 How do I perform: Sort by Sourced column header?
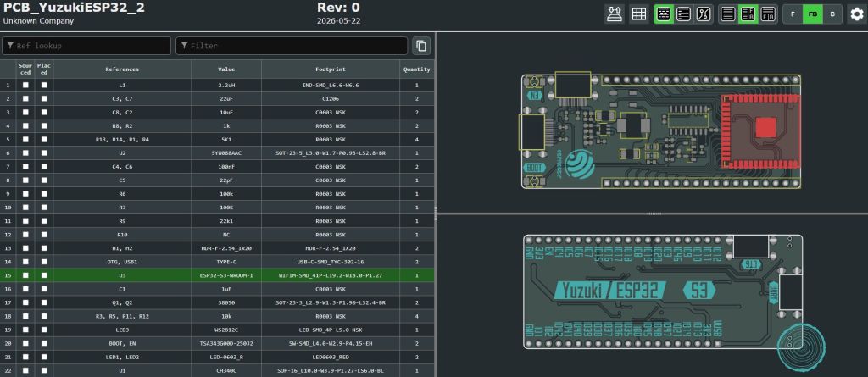[x=25, y=69]
